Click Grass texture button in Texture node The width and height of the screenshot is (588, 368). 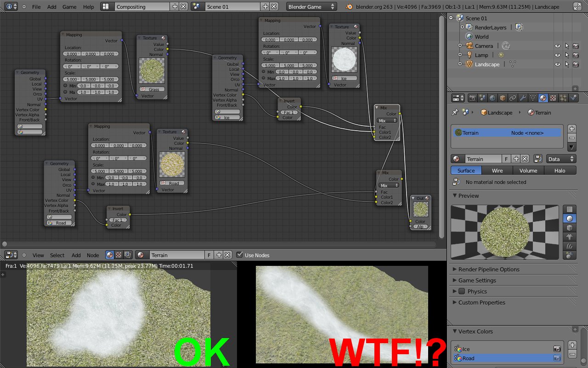point(152,89)
